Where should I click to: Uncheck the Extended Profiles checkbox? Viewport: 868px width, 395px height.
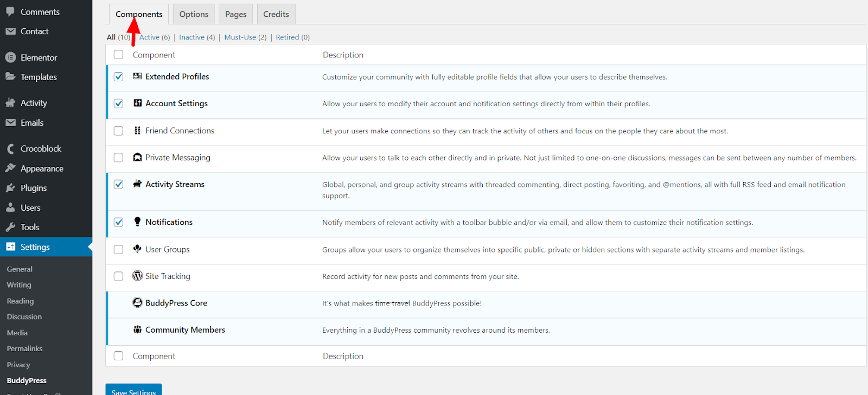(x=118, y=77)
